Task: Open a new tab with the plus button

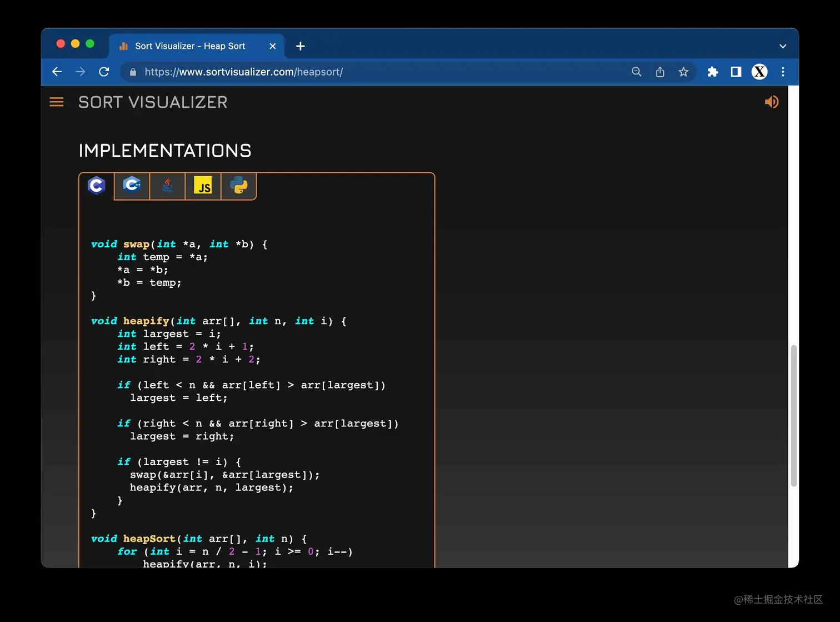Action: click(300, 46)
